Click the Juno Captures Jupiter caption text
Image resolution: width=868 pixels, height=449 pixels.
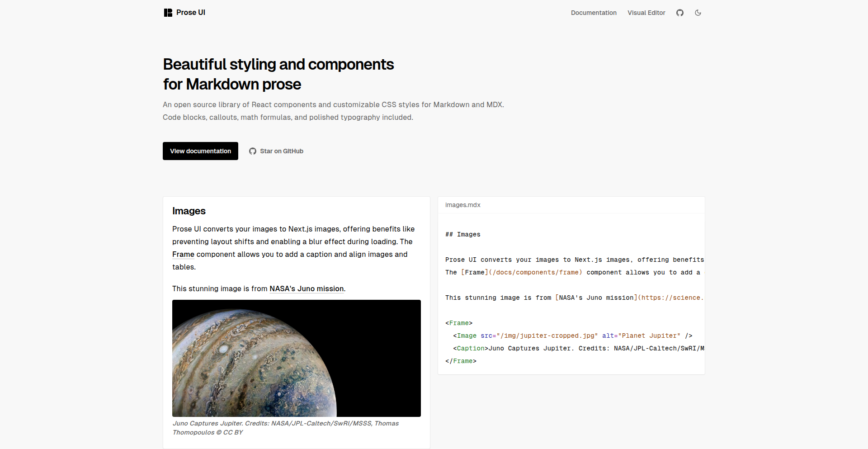coord(286,428)
